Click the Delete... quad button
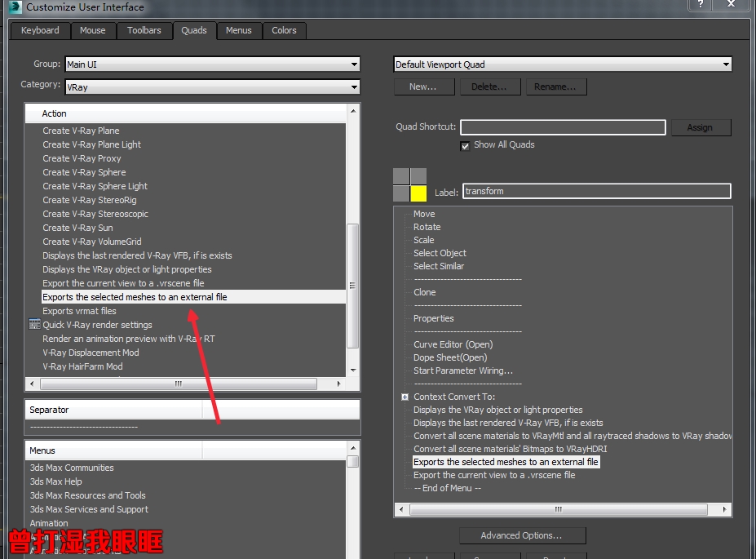This screenshot has width=756, height=559. 489,87
